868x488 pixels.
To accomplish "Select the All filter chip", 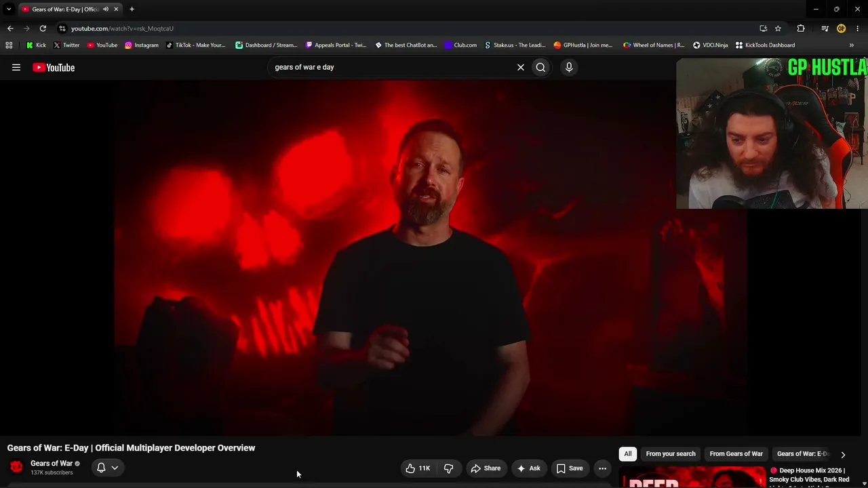I will 628,454.
